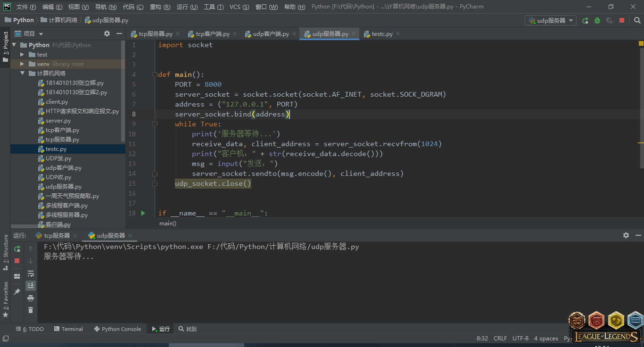Viewport: 644px width, 347px height.
Task: Rerun udp服务器 in the Run panel sidebar
Action: click(x=17, y=248)
